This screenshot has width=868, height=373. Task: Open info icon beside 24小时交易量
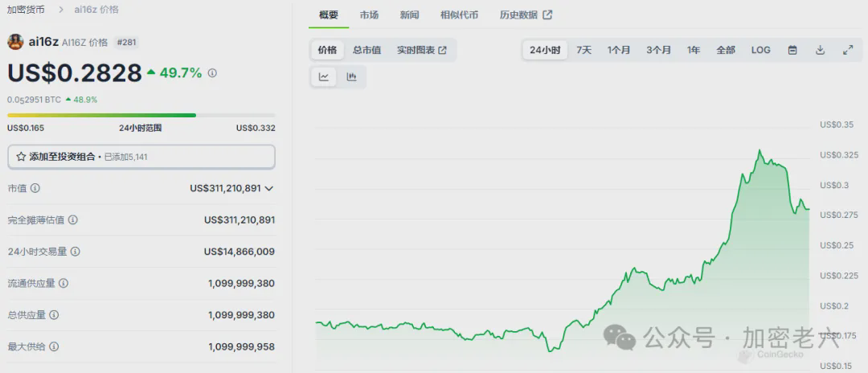pyautogui.click(x=76, y=252)
